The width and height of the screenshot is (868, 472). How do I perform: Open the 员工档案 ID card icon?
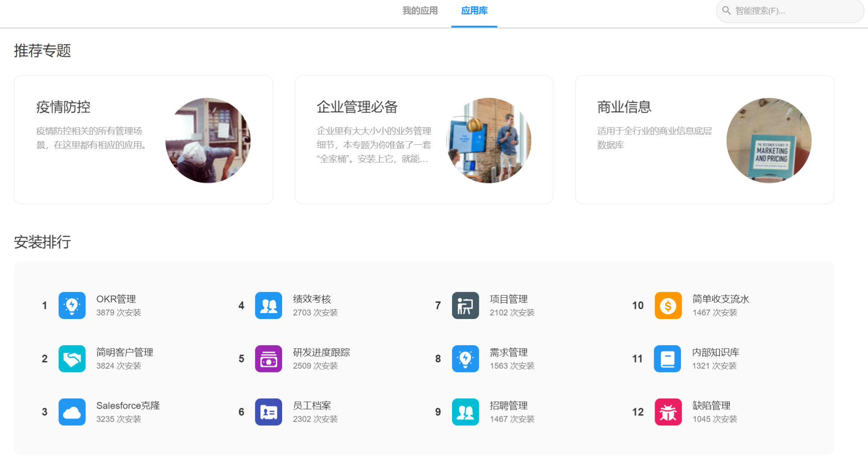click(x=269, y=412)
